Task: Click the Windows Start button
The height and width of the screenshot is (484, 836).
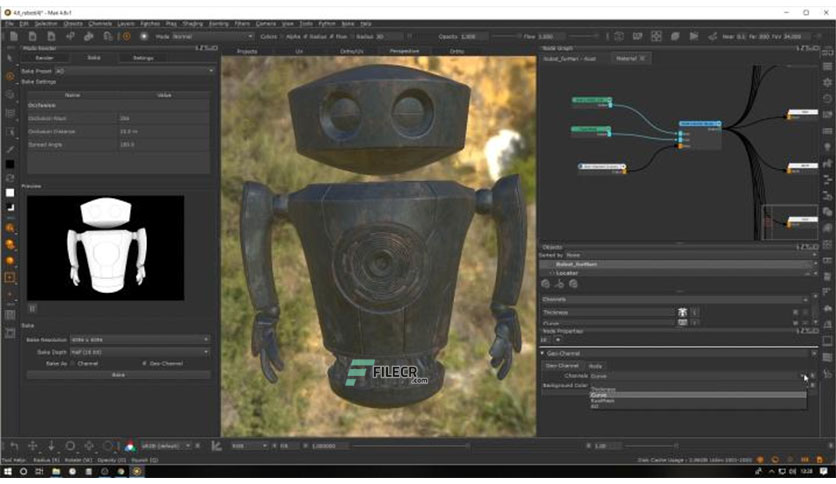Action: pos(7,471)
